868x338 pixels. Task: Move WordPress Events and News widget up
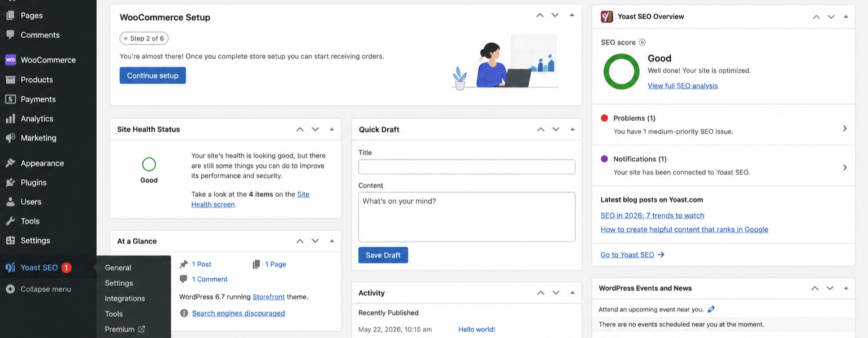(815, 288)
